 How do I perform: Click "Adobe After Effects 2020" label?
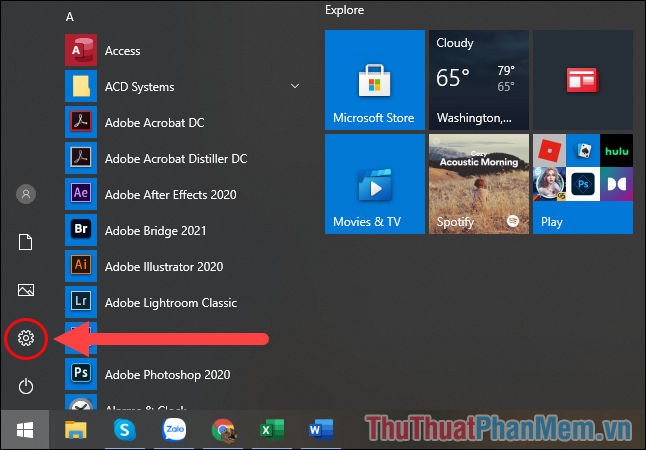[171, 195]
